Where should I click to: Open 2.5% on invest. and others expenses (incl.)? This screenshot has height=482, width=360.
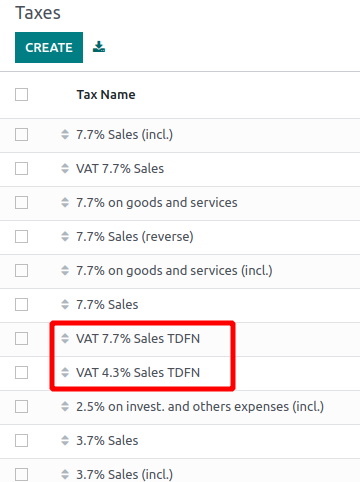200,407
